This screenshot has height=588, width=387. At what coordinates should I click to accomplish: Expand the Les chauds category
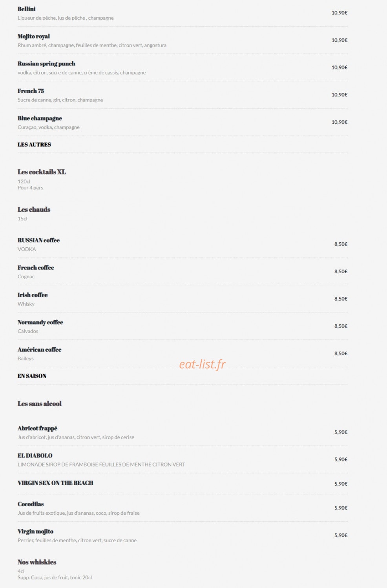click(34, 209)
